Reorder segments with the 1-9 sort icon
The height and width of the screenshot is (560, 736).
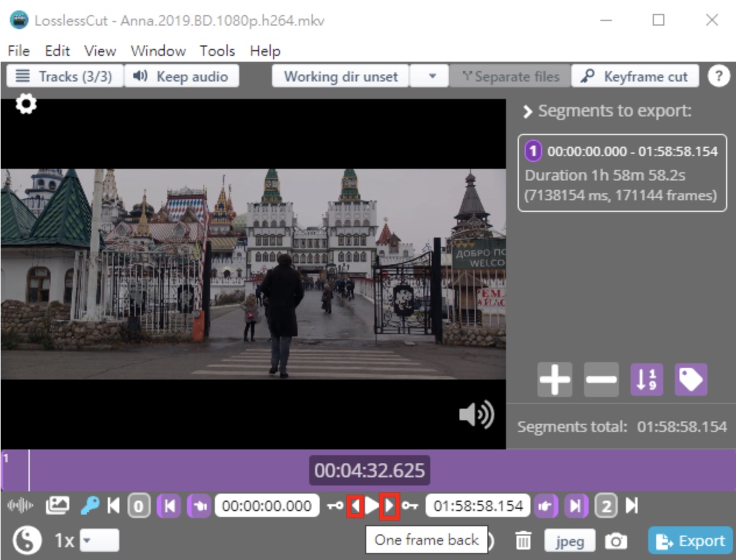pyautogui.click(x=646, y=380)
